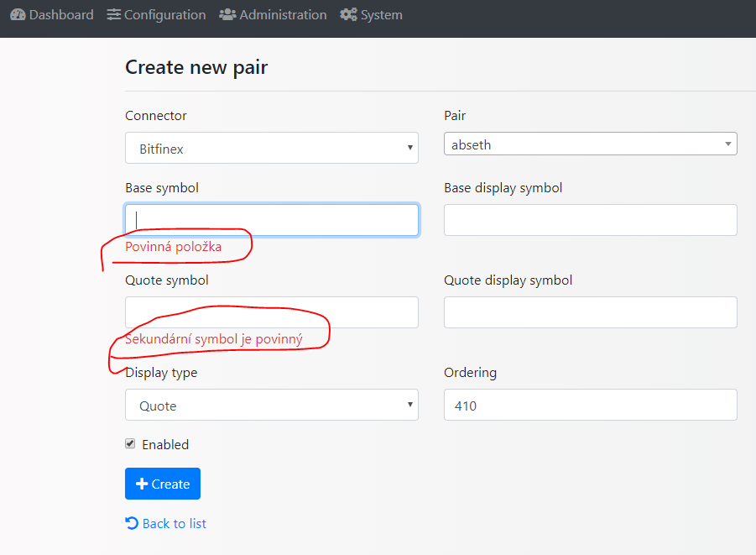This screenshot has width=756, height=555.
Task: Click the Create new pair heading
Action: [x=196, y=67]
